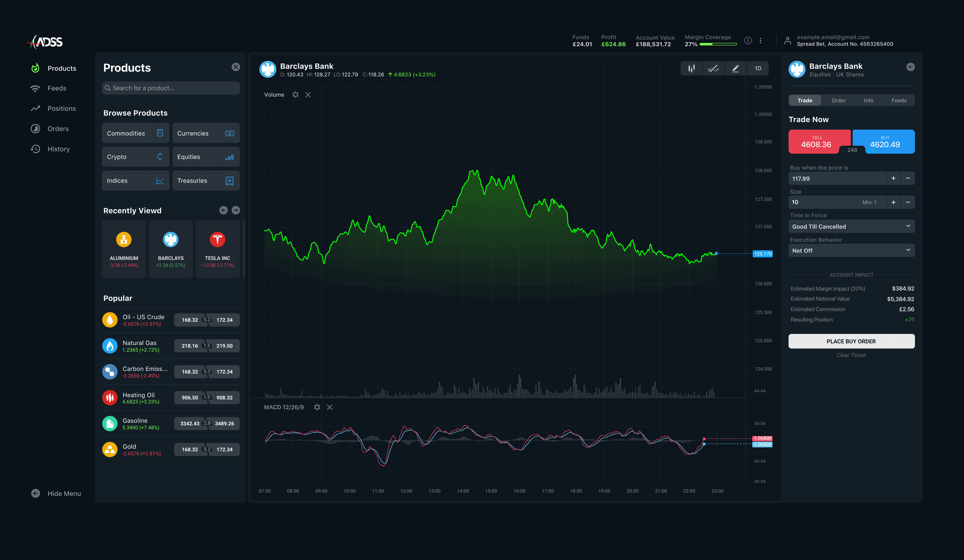Viewport: 964px width, 560px height.
Task: Select the drawing pencil tool
Action: coord(735,68)
